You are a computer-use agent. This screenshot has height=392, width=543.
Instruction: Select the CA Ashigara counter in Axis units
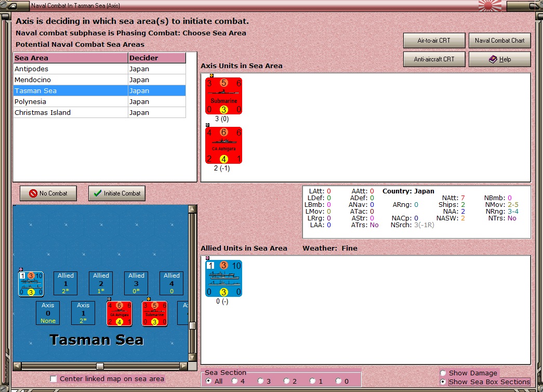224,145
